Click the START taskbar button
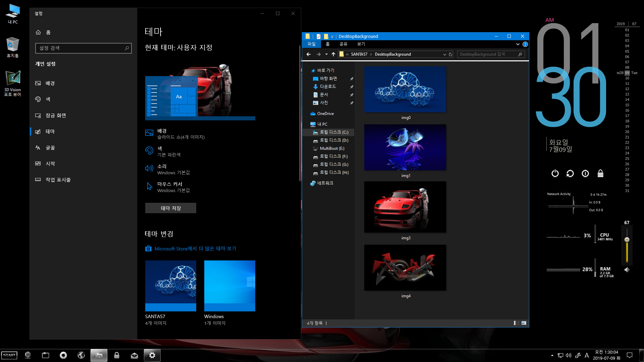The image size is (644, 362). coord(9,355)
